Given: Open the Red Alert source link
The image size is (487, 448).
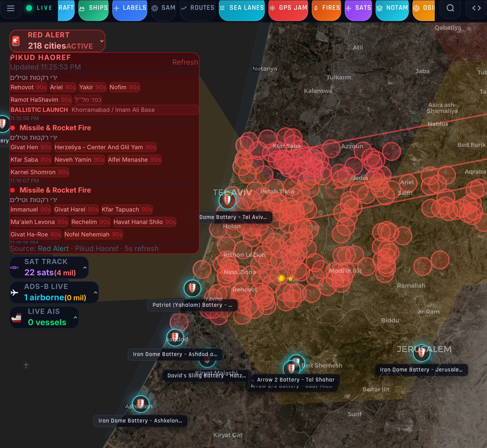Looking at the screenshot, I should click(53, 249).
